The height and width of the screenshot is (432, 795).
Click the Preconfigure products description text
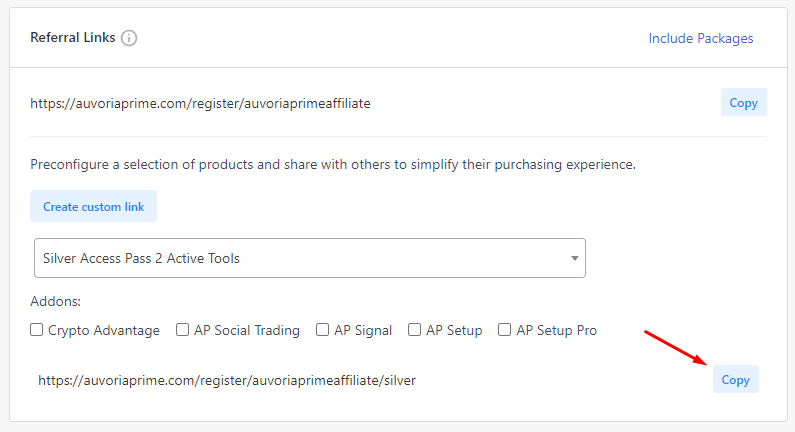(333, 165)
